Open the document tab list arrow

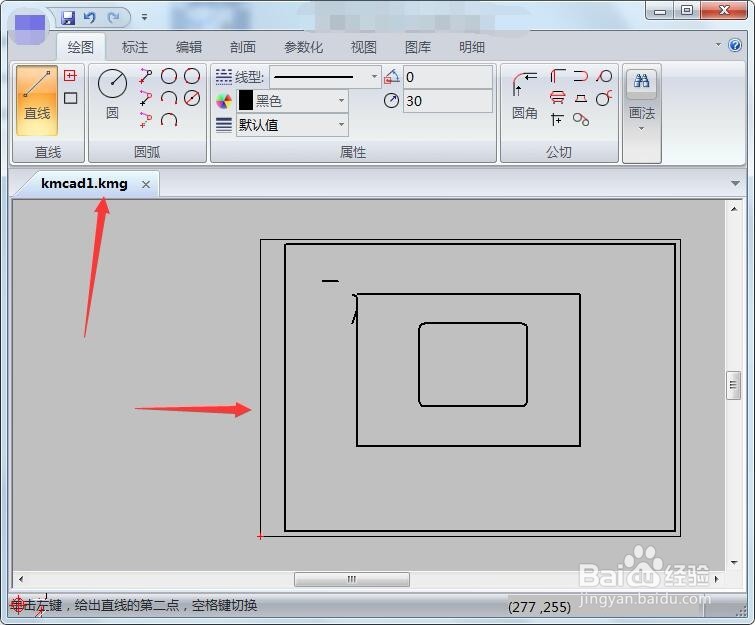point(735,183)
